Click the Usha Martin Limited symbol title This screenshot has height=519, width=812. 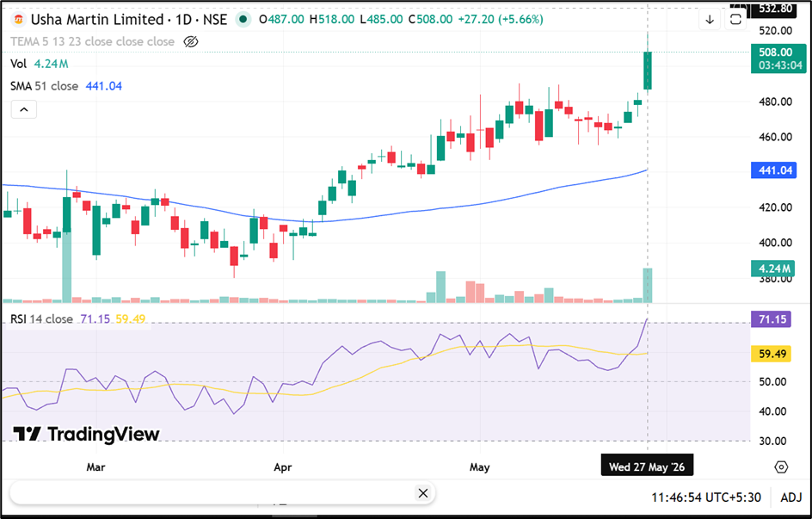click(x=97, y=20)
